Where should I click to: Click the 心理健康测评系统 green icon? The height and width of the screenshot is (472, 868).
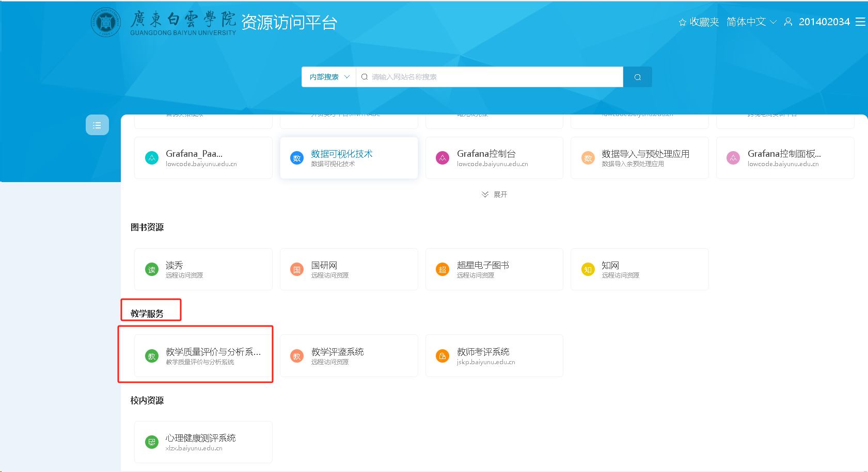click(152, 442)
